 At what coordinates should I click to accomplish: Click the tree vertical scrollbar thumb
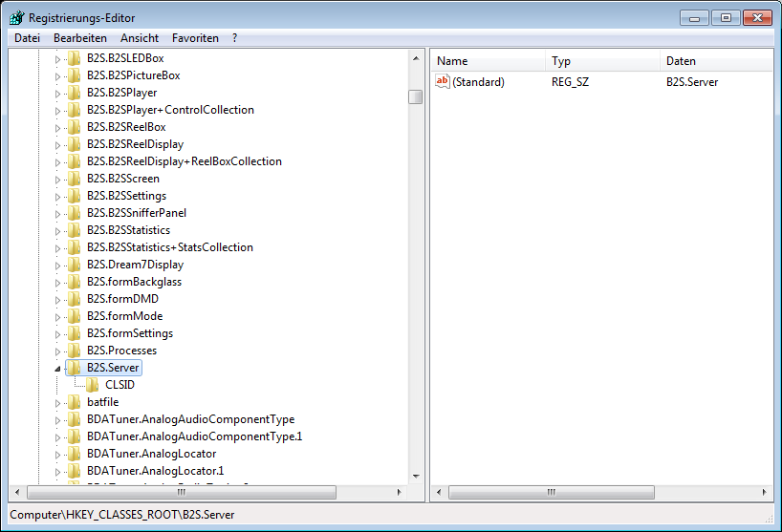point(416,96)
